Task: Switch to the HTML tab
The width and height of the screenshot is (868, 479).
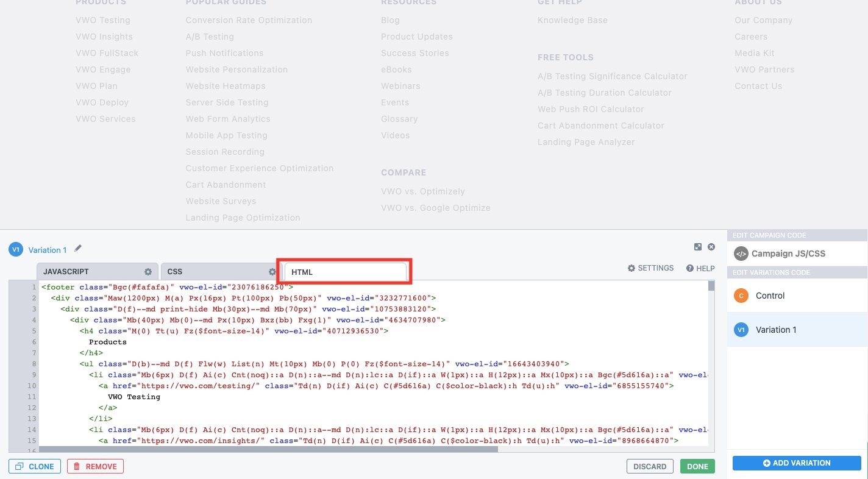Action: (346, 272)
